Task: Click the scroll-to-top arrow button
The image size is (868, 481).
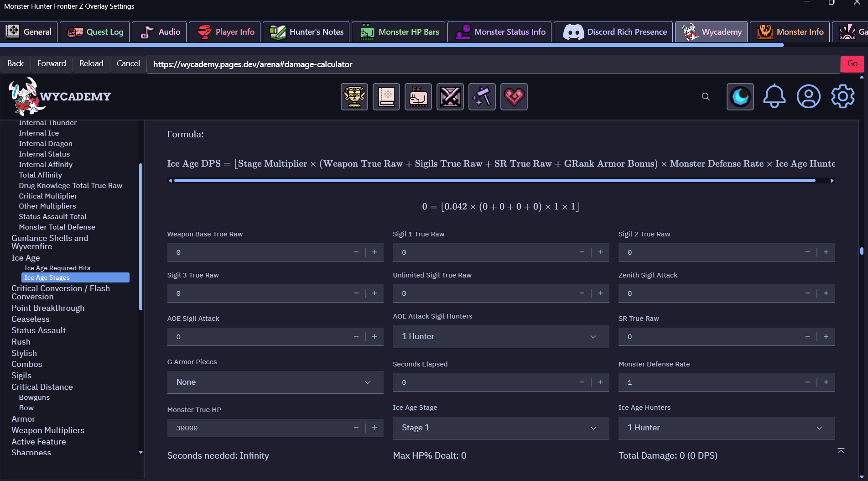Action: pos(841,451)
